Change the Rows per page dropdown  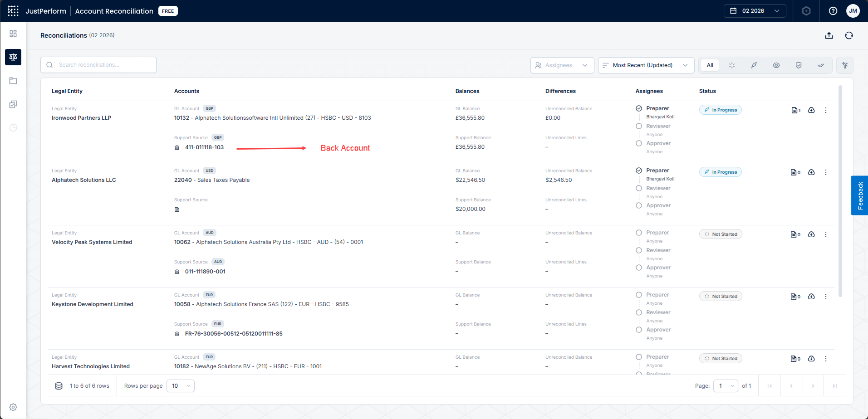[181, 386]
